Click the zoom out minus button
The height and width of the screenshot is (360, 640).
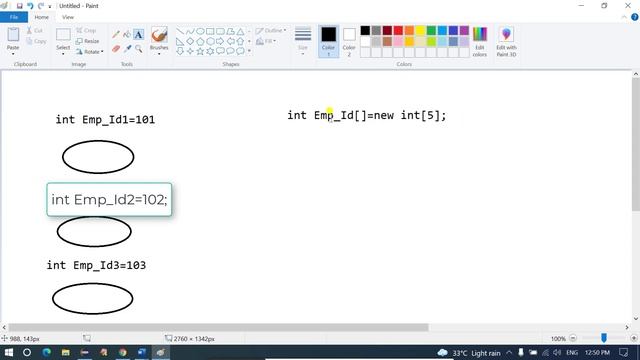click(573, 338)
